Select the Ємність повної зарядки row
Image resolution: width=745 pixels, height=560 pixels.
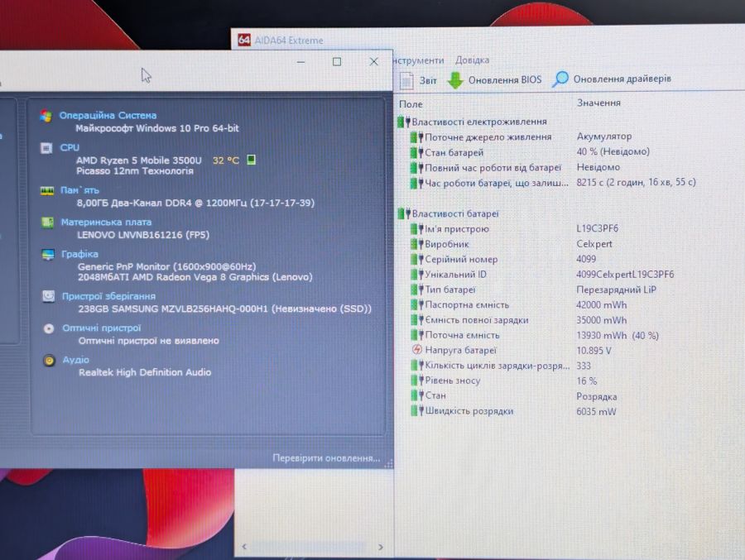[519, 320]
